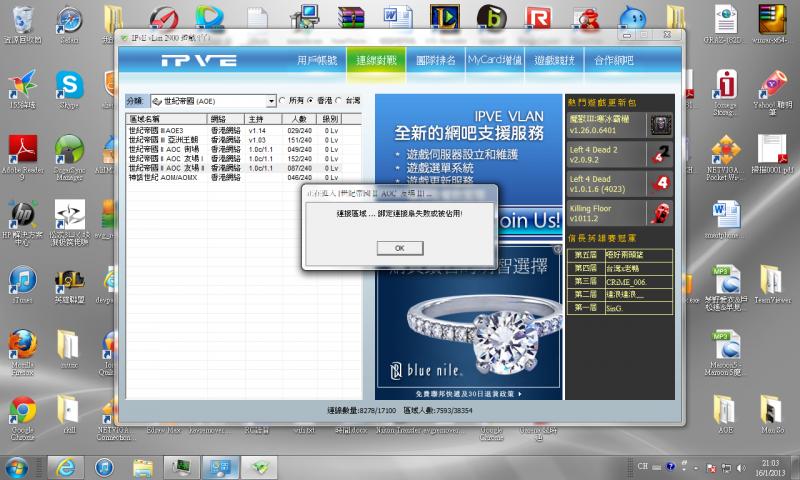Image resolution: width=800 pixels, height=480 pixels.
Task: Open the MyCard增值 tab
Action: click(x=493, y=61)
